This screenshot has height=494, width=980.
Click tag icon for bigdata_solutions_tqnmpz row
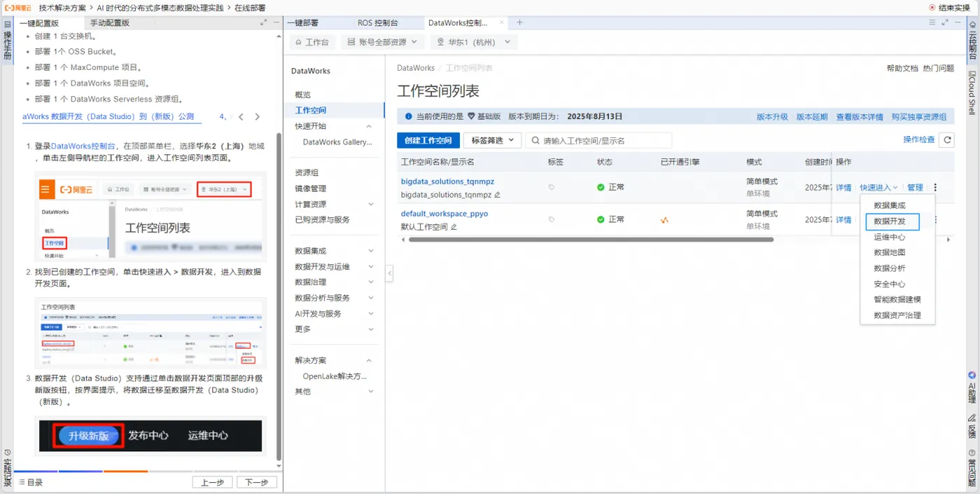pyautogui.click(x=552, y=188)
